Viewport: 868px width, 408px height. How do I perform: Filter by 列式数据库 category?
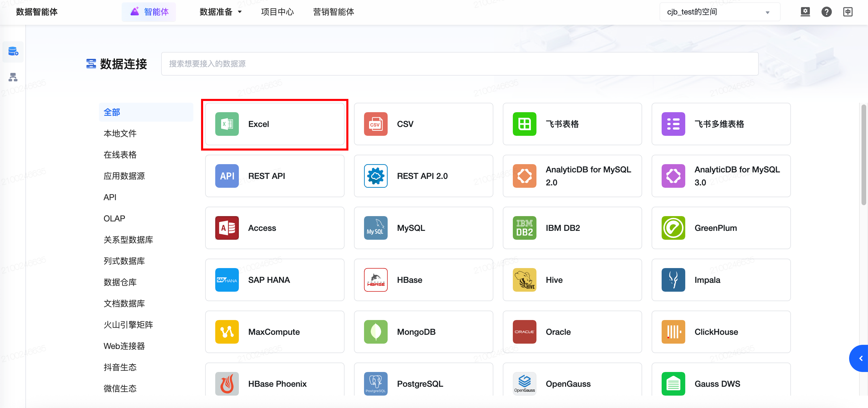coord(124,261)
